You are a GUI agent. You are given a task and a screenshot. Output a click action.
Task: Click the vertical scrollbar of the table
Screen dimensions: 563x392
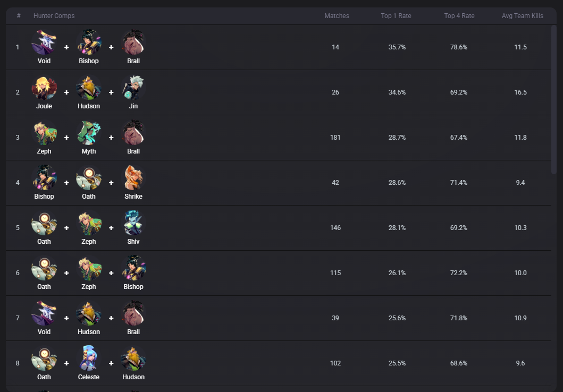point(553,100)
